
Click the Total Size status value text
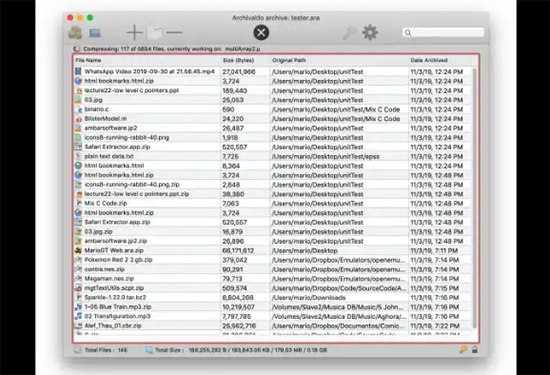click(258, 350)
